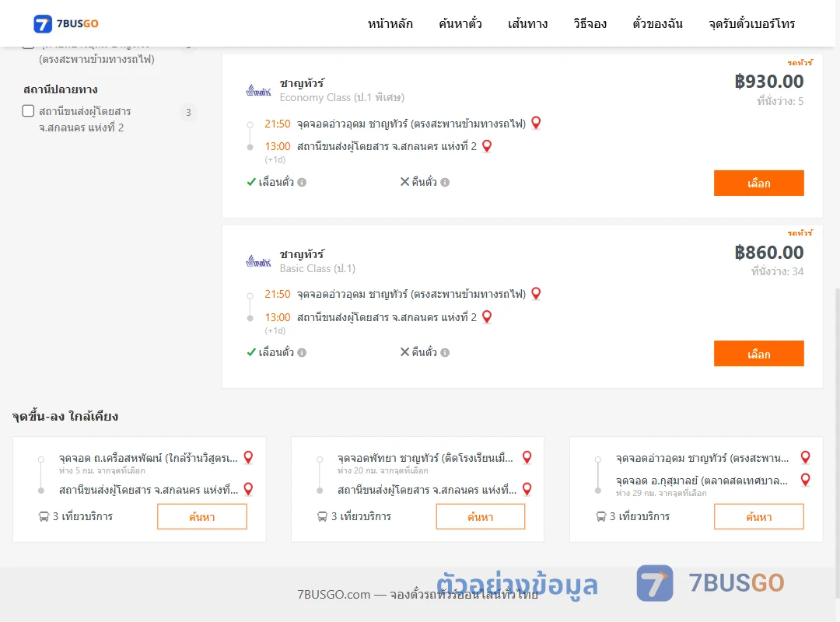Open the เส้นทาง menu item

coord(527,23)
